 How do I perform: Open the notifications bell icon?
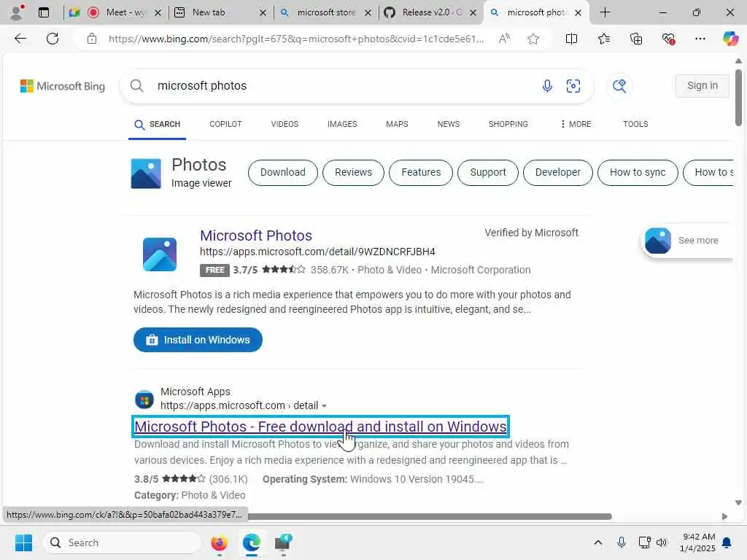727,542
